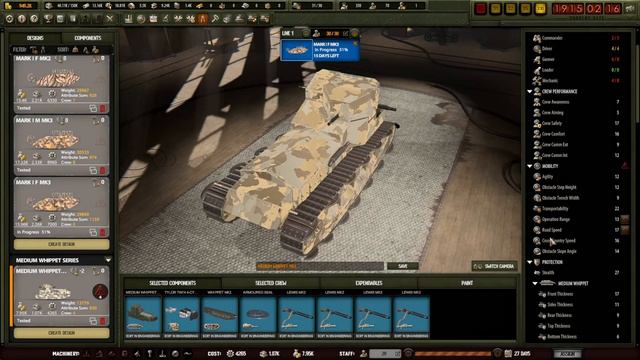Duplicate the Mark I M MK3 design
The height and width of the screenshot is (360, 640).
click(x=93, y=170)
